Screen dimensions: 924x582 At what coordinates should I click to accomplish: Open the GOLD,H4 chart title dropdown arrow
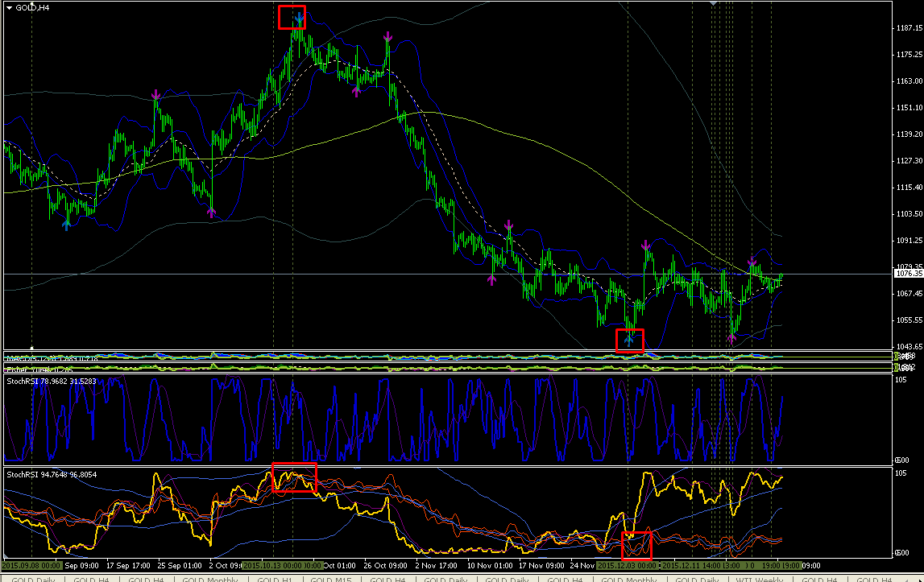[9, 8]
